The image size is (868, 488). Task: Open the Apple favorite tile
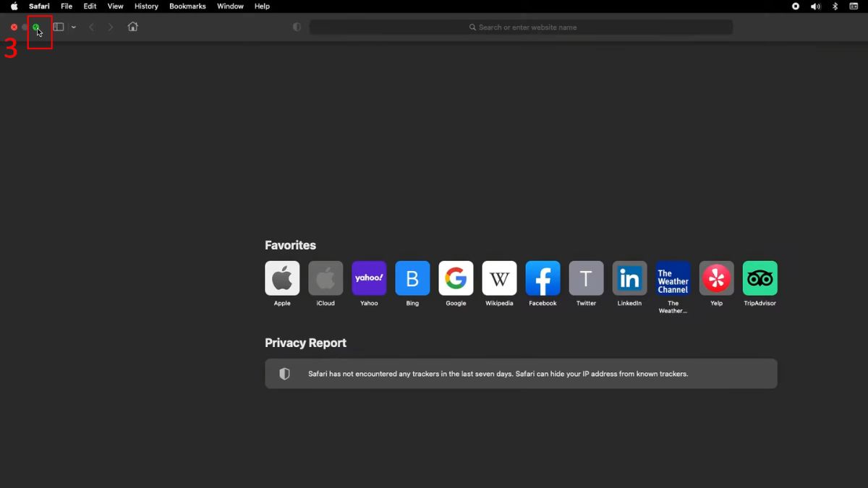pos(282,278)
